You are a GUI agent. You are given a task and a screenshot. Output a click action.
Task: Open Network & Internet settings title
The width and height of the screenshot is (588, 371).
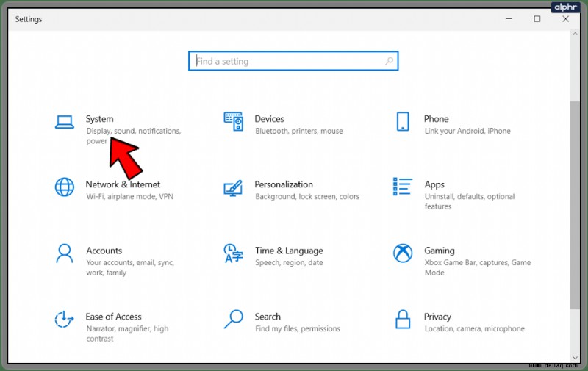tap(123, 184)
